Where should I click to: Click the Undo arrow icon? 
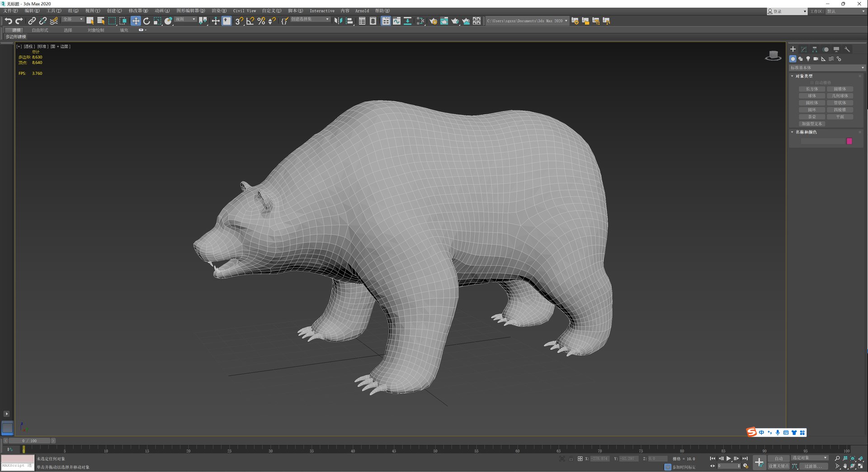8,21
